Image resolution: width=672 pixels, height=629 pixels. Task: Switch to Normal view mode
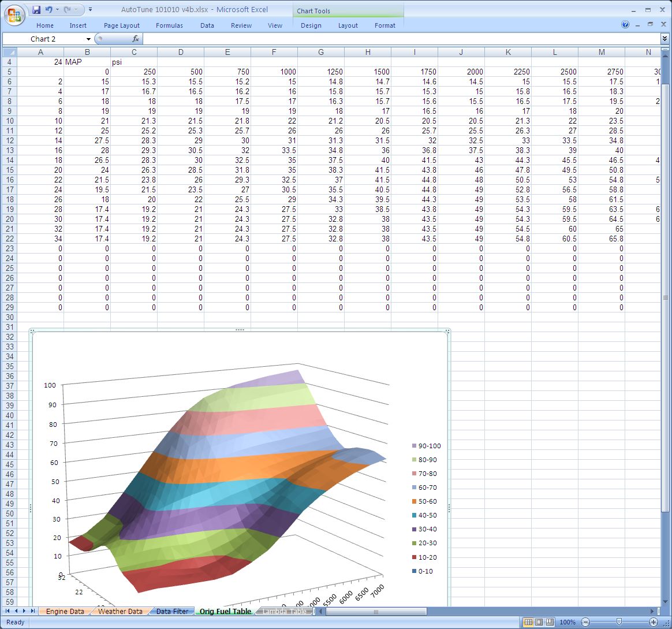tap(528, 622)
